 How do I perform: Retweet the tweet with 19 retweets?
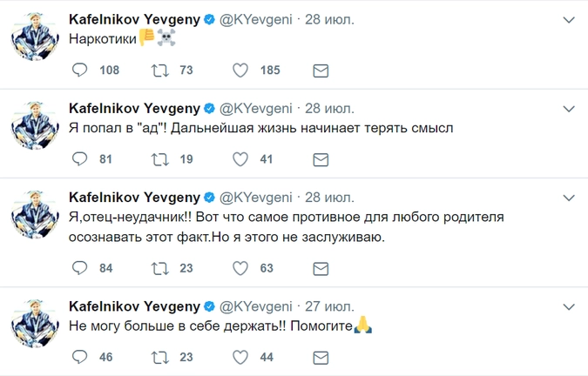tap(160, 159)
